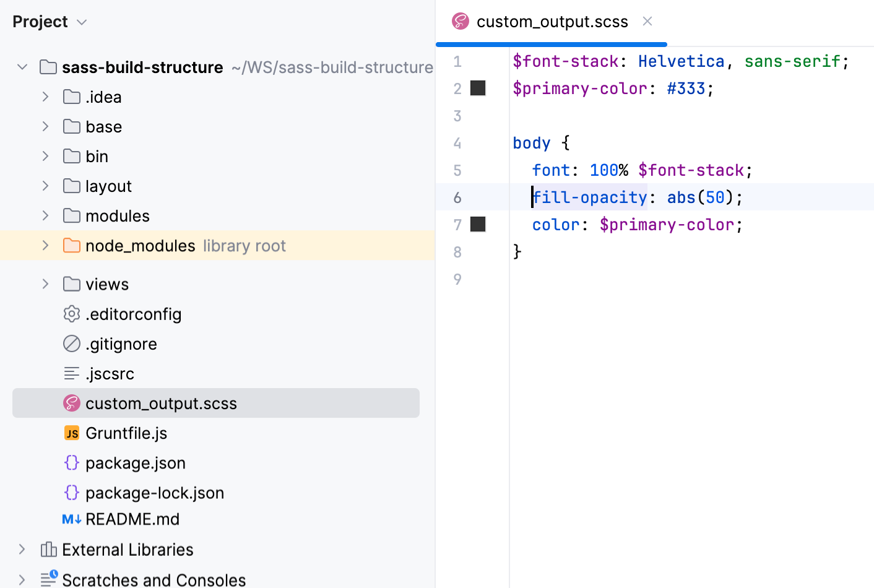
Task: Click the color preview square on line 2
Action: coord(478,89)
